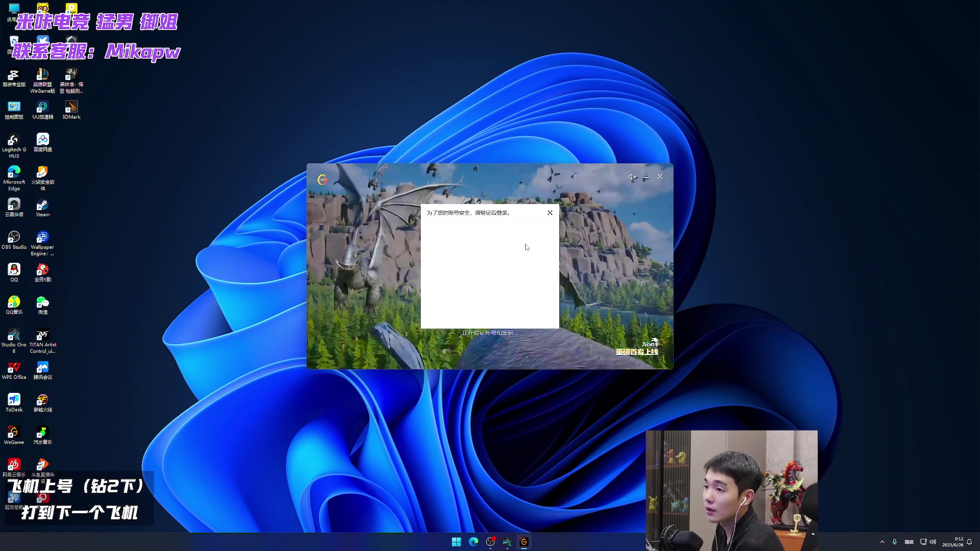
Task: Select the QQ desktop icon
Action: tap(14, 272)
